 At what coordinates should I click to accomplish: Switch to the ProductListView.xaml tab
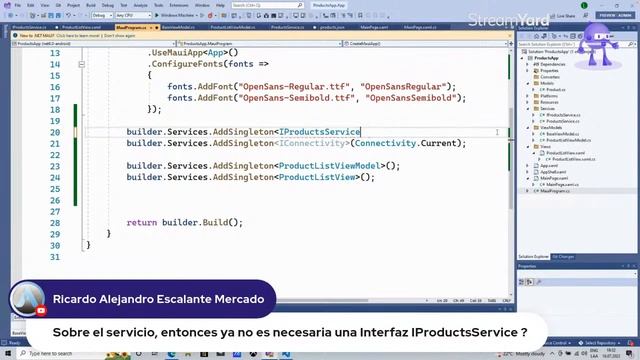pos(81,27)
